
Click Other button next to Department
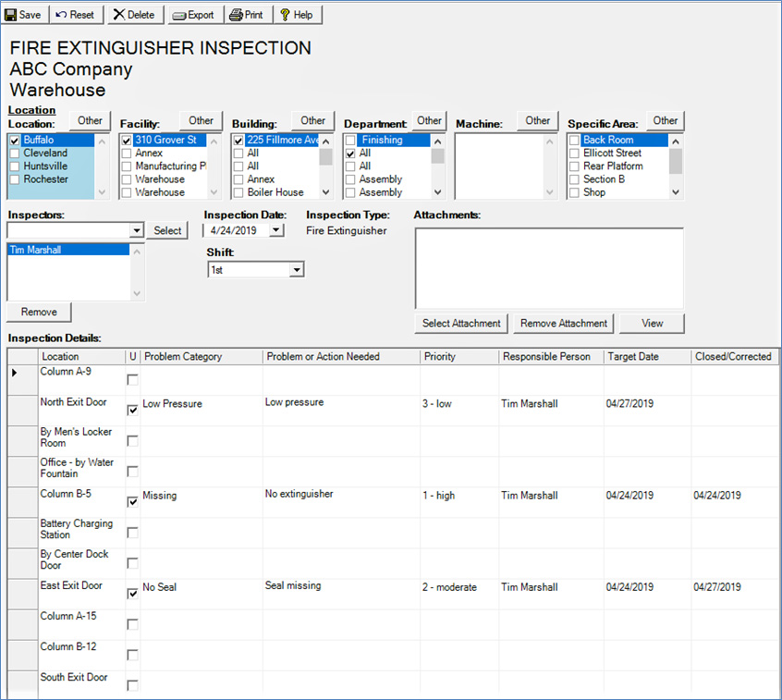[x=429, y=121]
